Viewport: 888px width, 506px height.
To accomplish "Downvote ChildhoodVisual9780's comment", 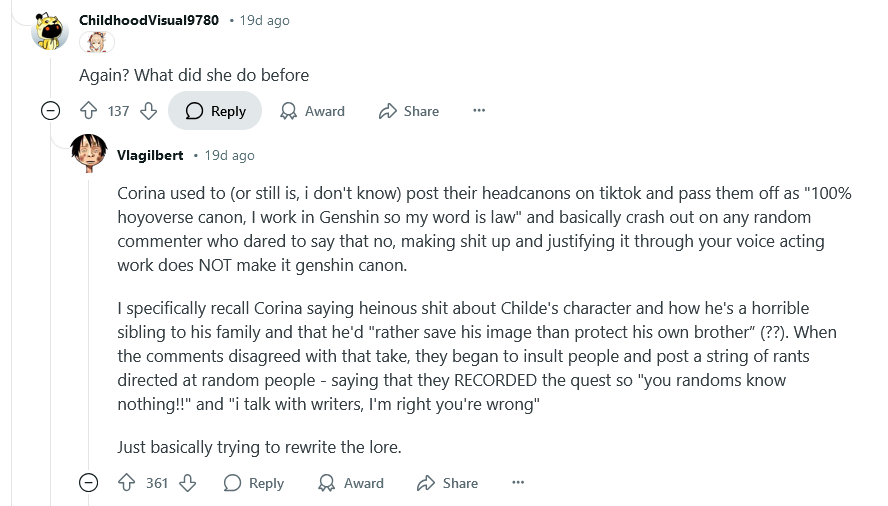I will coord(149,111).
